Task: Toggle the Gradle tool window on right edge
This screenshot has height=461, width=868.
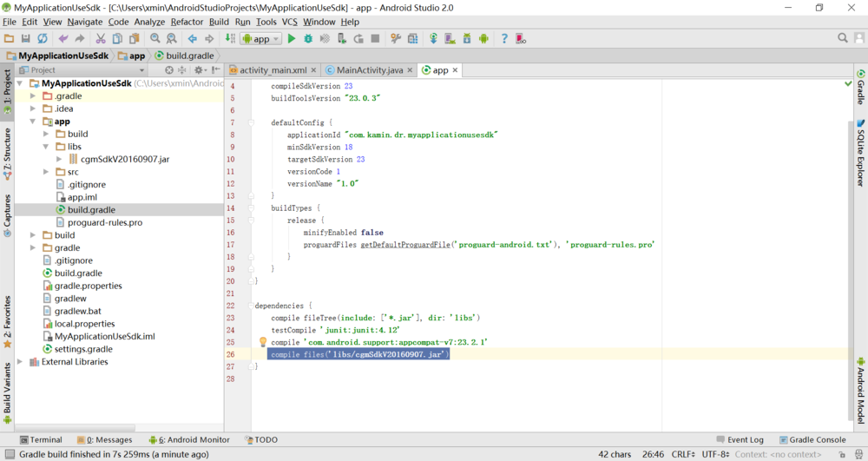Action: point(861,87)
